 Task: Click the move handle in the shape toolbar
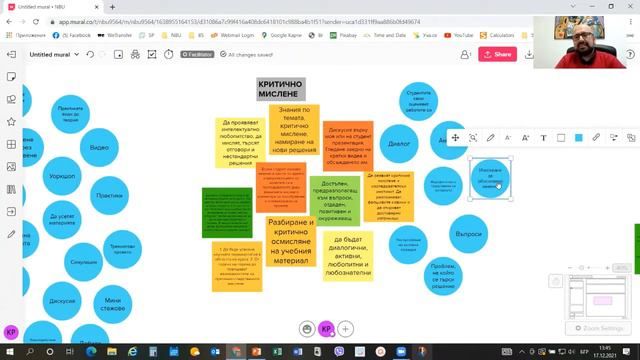tap(456, 138)
